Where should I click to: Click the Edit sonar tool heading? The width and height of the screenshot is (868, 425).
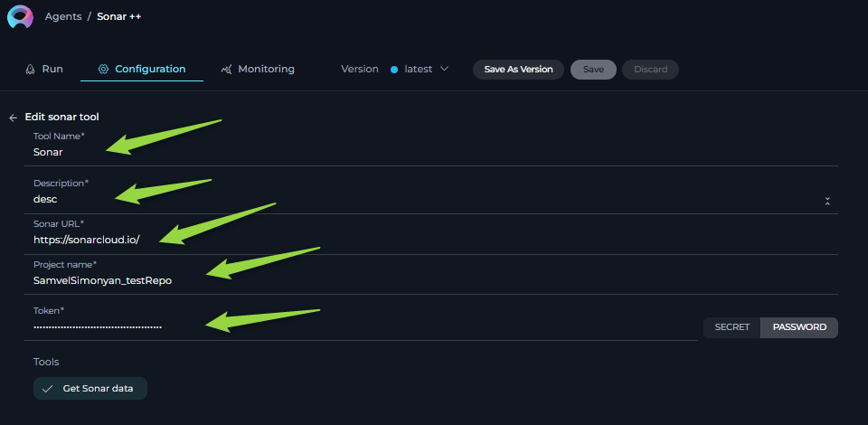tap(62, 118)
